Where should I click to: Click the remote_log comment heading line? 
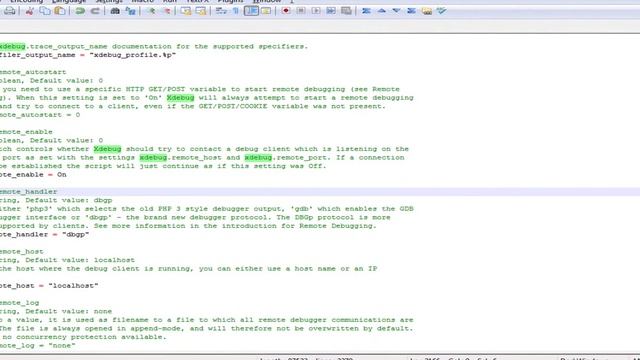coord(20,303)
